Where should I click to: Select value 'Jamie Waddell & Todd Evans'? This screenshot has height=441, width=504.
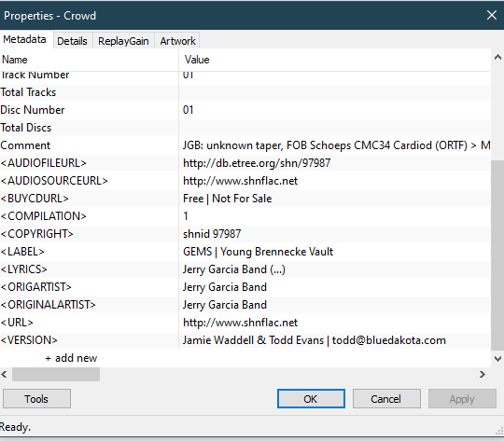tap(253, 339)
